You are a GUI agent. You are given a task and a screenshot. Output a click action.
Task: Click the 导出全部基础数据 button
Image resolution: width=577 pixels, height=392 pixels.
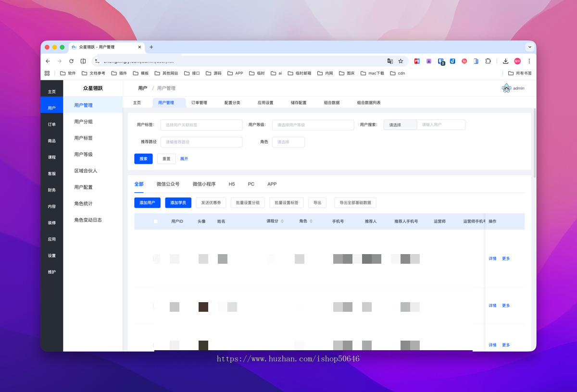click(355, 203)
